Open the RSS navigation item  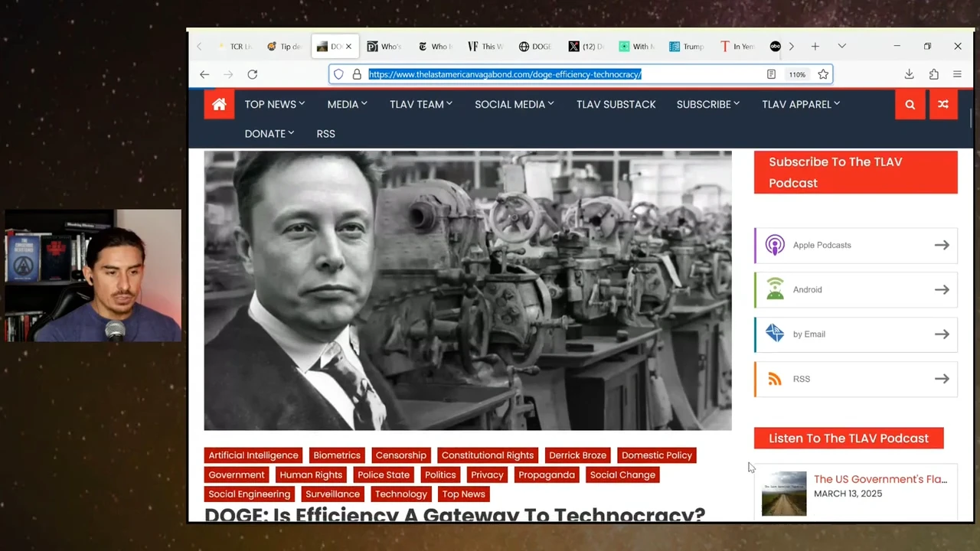click(326, 134)
